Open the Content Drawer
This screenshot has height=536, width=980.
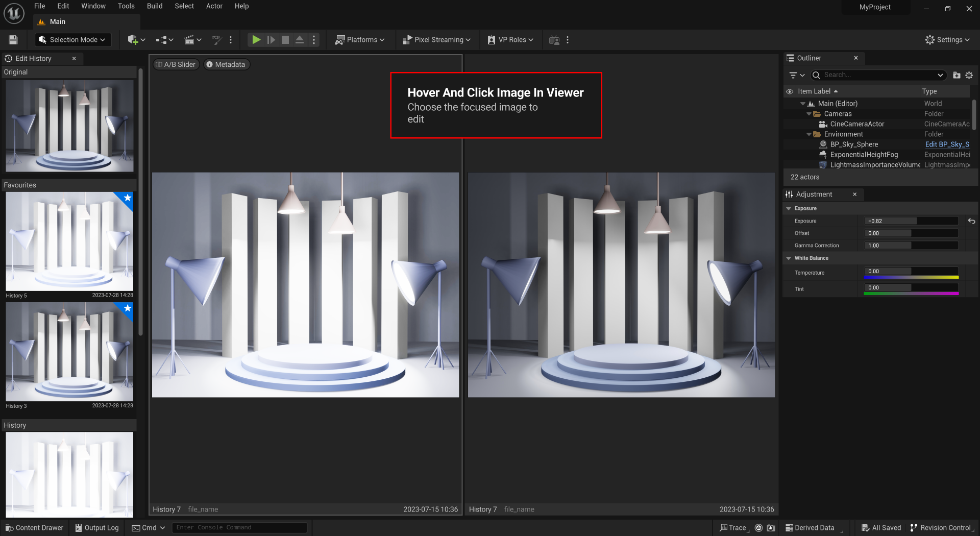(x=34, y=528)
